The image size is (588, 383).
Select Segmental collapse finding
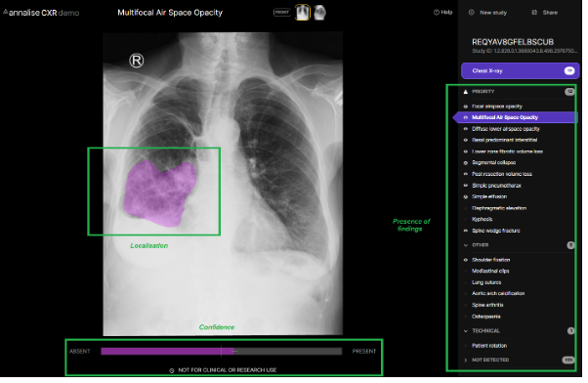click(x=493, y=162)
